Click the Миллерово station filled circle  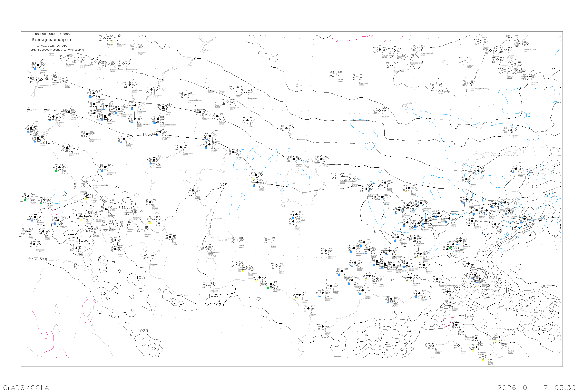point(94,93)
